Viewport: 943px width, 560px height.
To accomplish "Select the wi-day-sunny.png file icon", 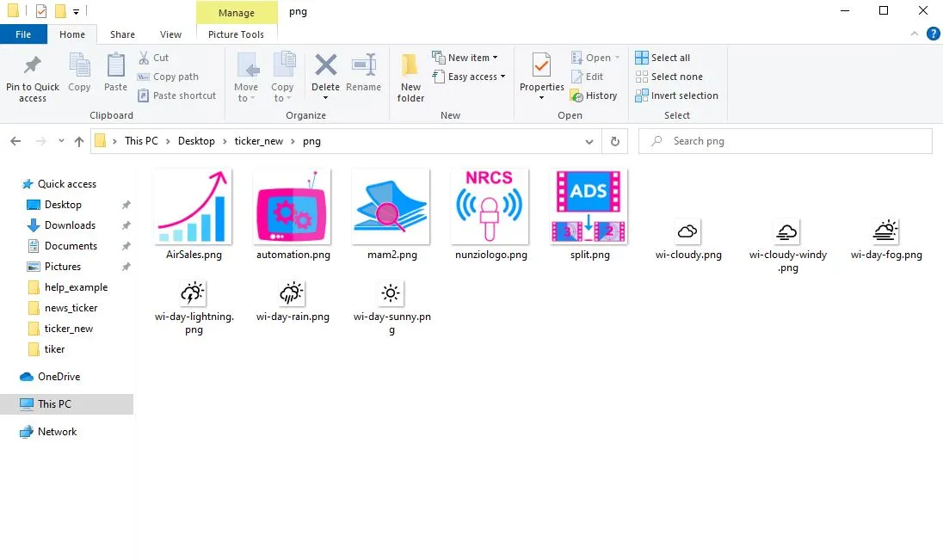I will pos(391,293).
